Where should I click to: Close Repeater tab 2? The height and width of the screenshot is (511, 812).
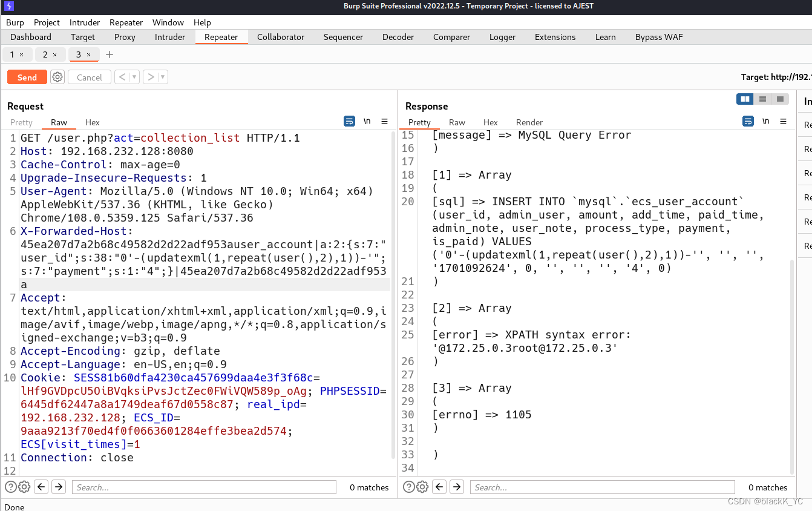[54, 54]
